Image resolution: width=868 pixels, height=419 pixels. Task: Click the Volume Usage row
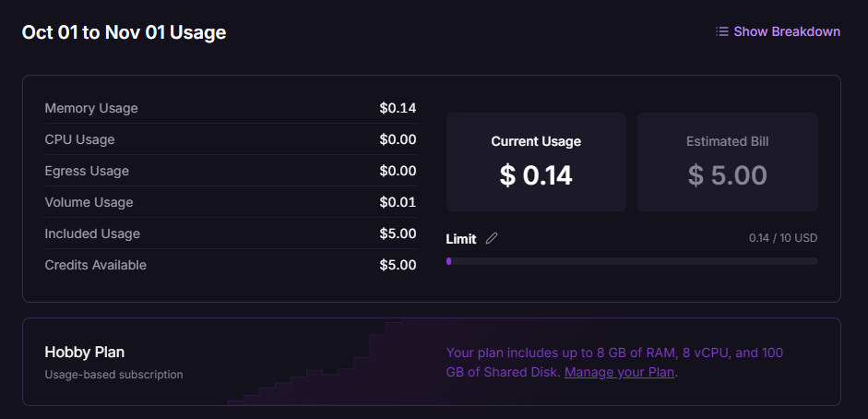point(231,202)
